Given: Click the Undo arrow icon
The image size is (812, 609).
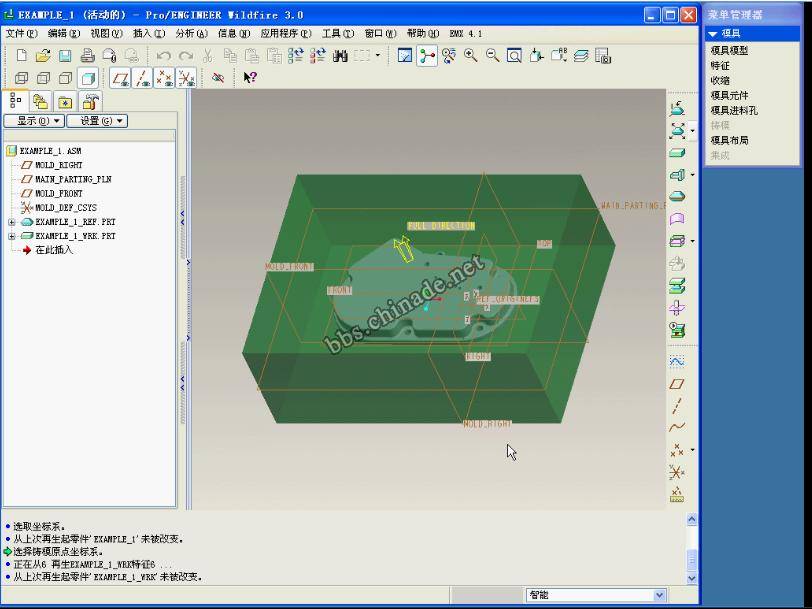Looking at the screenshot, I should (163, 56).
